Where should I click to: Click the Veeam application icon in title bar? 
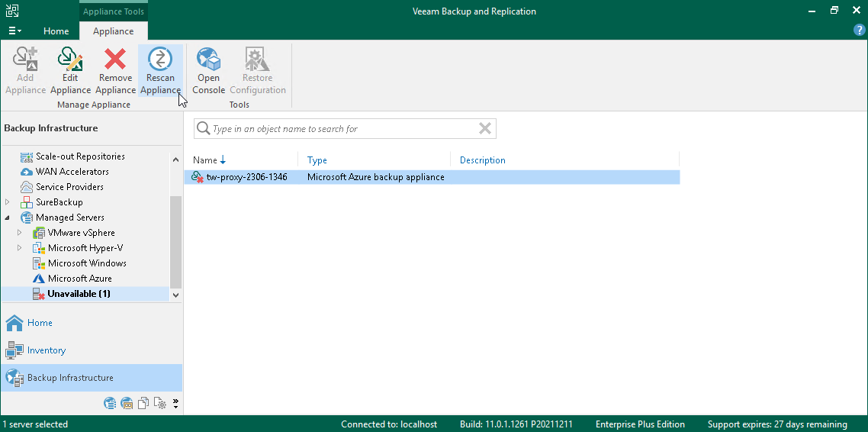(11, 11)
